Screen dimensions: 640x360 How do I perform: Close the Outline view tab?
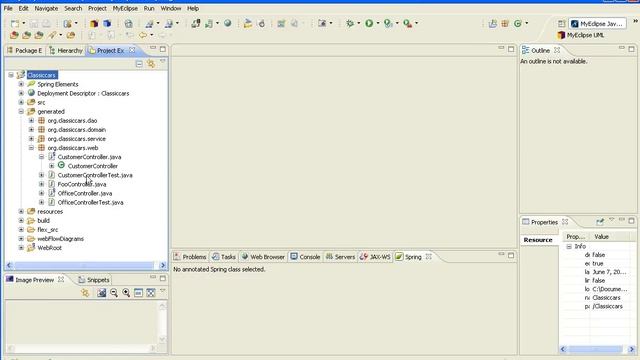coord(557,50)
